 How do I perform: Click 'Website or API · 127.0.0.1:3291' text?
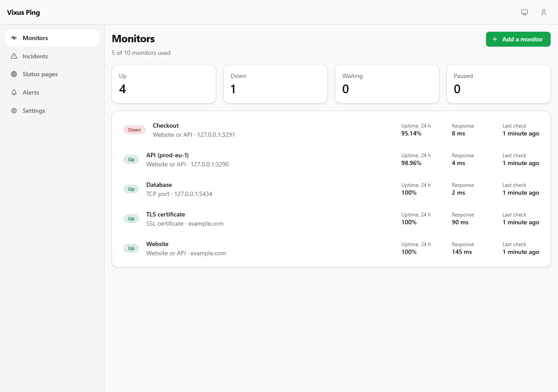pyautogui.click(x=194, y=135)
